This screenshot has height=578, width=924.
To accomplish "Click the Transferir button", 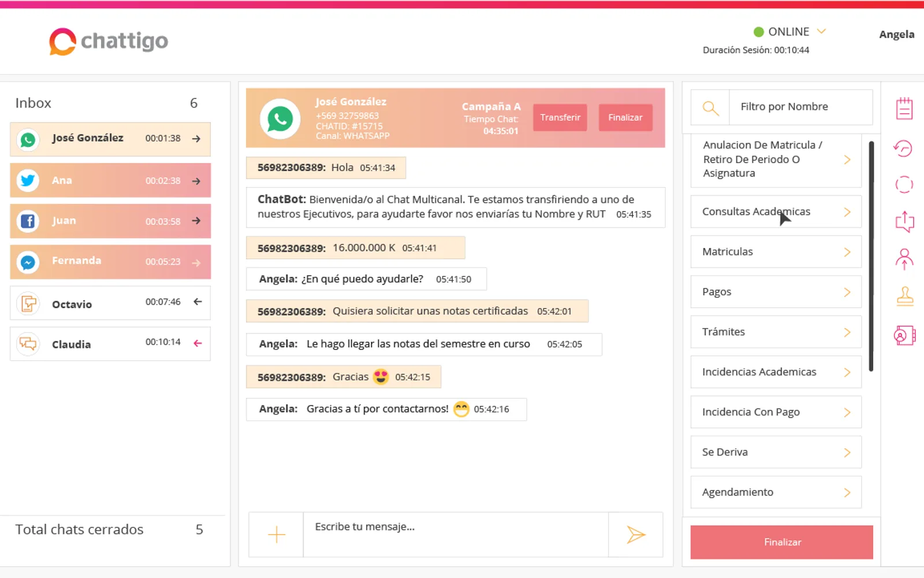I will coord(560,118).
